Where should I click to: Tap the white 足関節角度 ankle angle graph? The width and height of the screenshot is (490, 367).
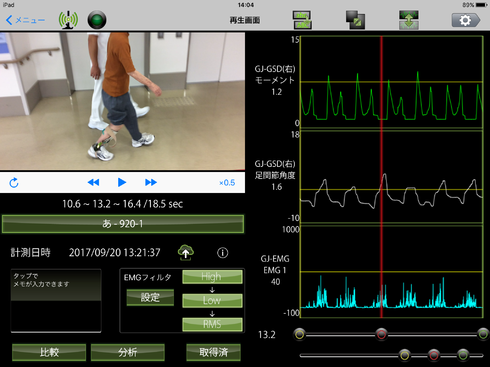(392, 177)
